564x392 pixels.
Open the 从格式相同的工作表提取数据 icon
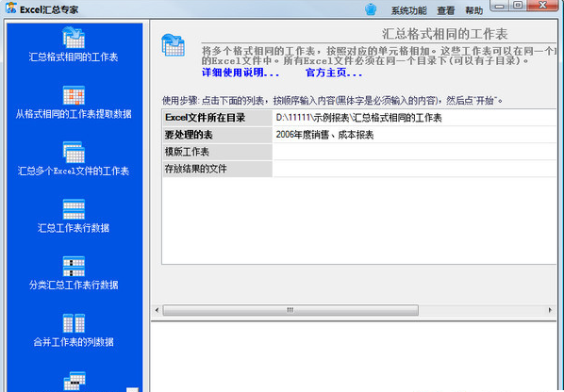(x=74, y=95)
